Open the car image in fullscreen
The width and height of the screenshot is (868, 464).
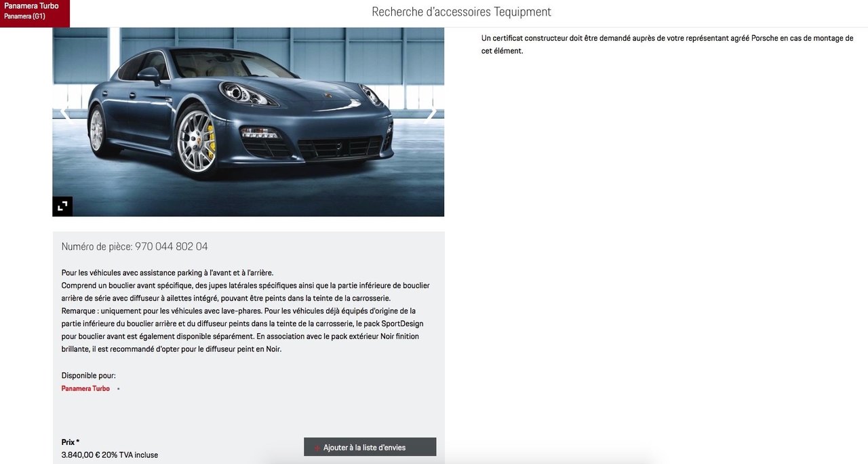point(62,206)
